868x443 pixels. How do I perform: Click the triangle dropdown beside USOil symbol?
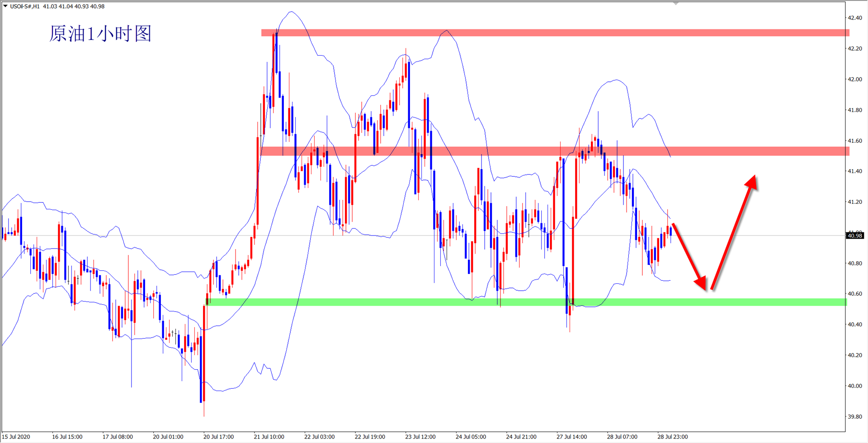coord(5,6)
